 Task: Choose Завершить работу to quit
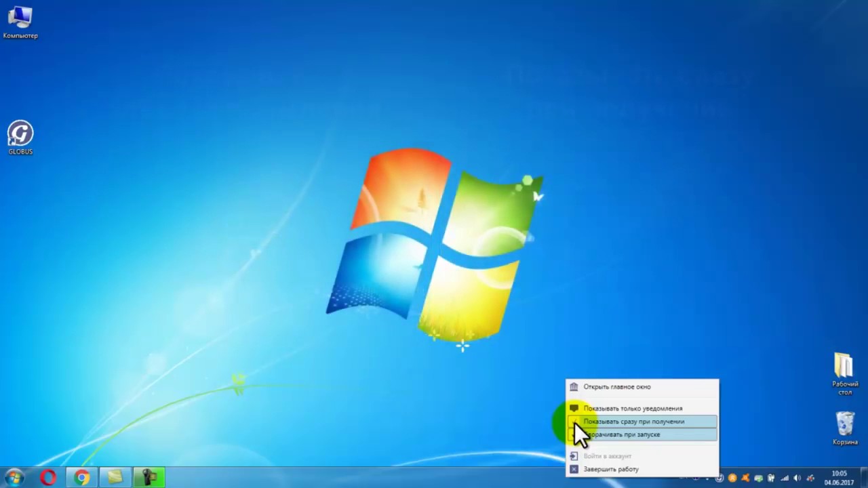tap(642, 469)
